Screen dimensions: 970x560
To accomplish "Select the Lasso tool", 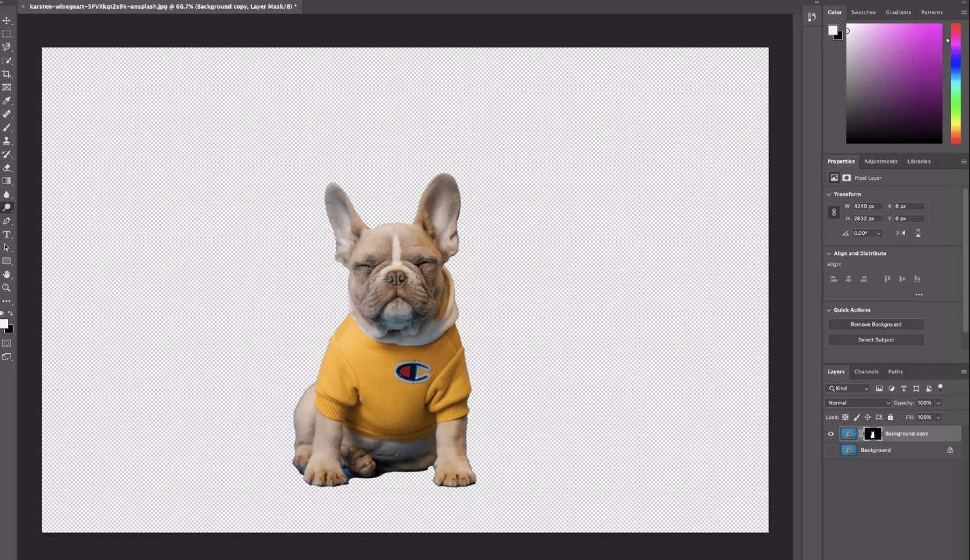I will (7, 48).
